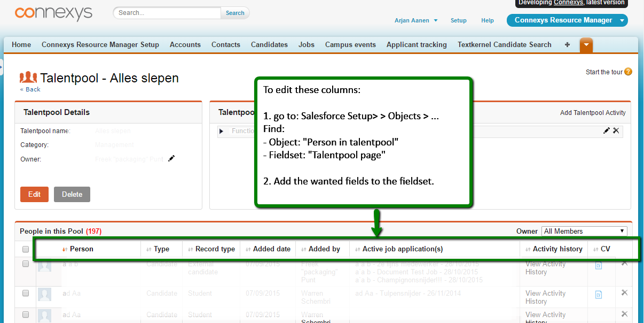Image resolution: width=644 pixels, height=323 pixels.
Task: Open Textkernel Candidate Search tab
Action: (505, 45)
